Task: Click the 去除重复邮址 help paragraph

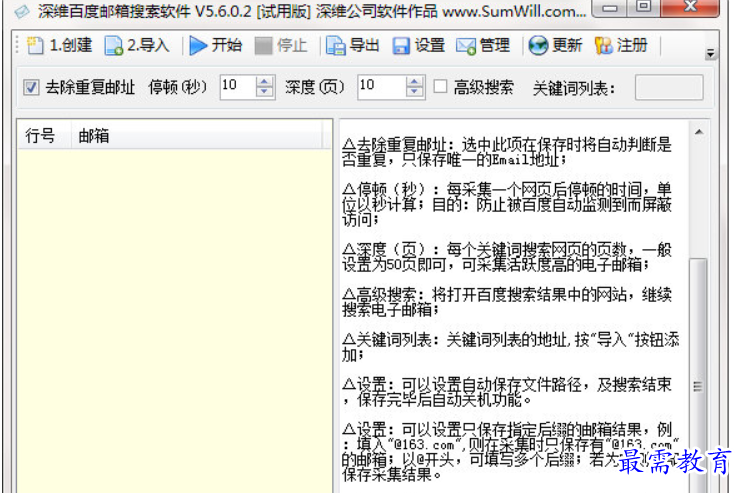Action: coord(506,152)
